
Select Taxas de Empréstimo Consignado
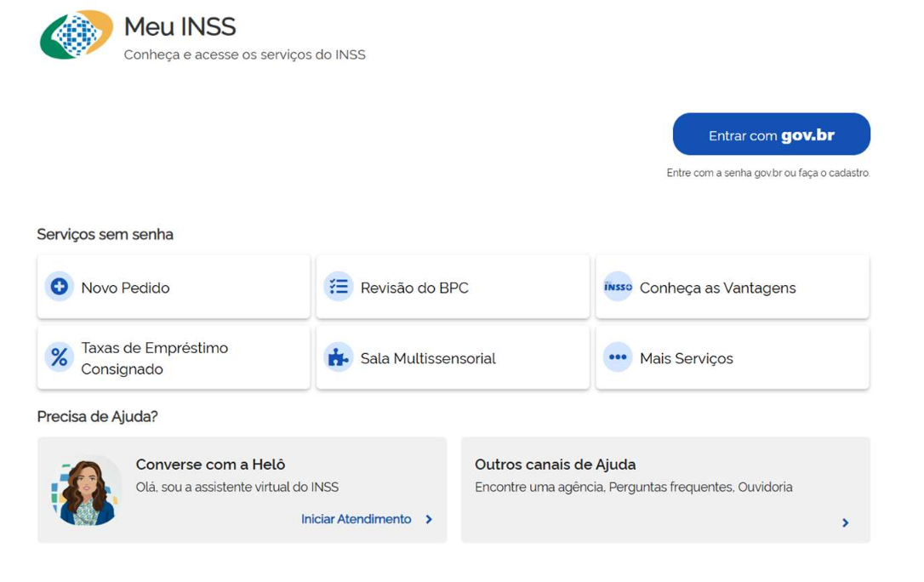pos(174,357)
